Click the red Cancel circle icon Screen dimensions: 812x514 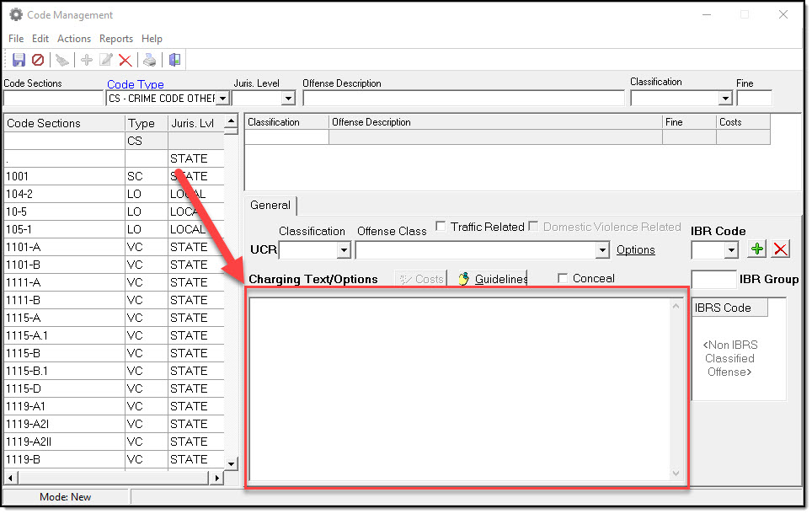[x=38, y=60]
